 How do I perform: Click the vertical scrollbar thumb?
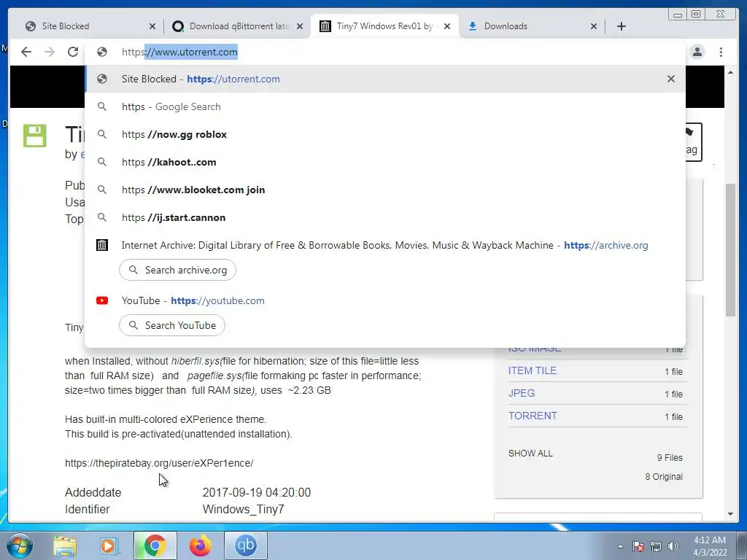[x=730, y=250]
